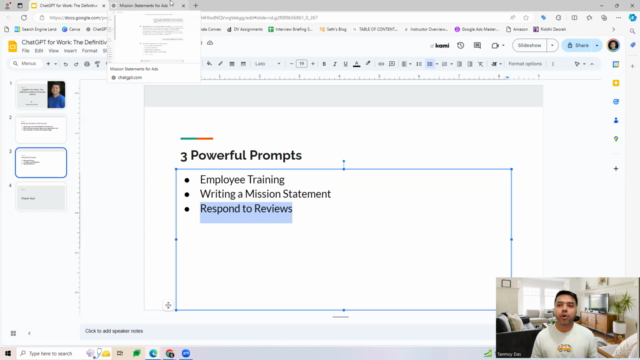Redo the last action
The width and height of the screenshot is (640, 360).
[x=76, y=64]
